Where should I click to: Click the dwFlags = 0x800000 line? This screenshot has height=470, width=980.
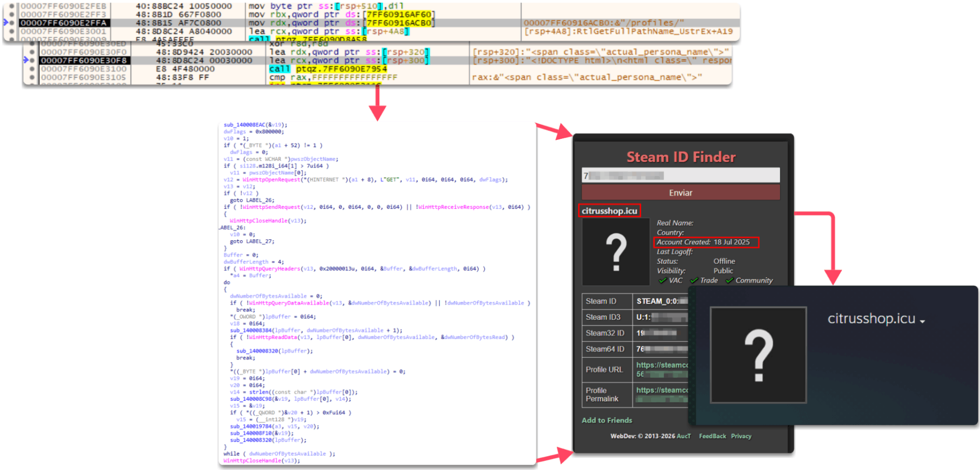(x=253, y=132)
